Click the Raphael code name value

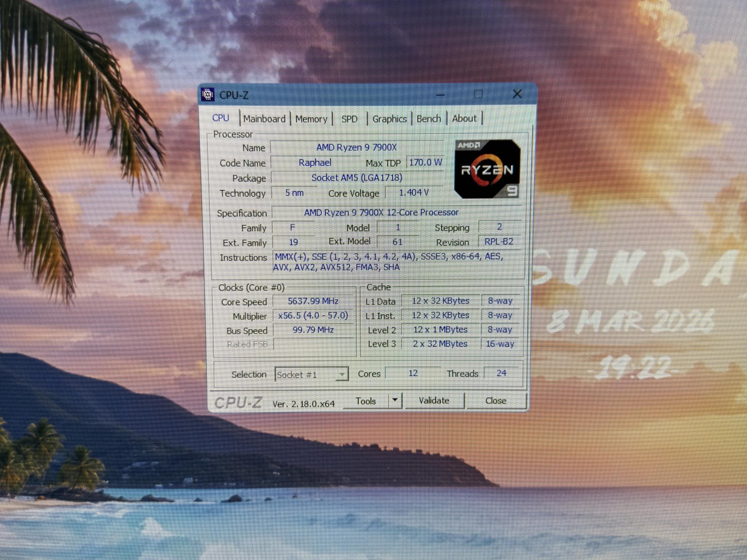point(315,163)
